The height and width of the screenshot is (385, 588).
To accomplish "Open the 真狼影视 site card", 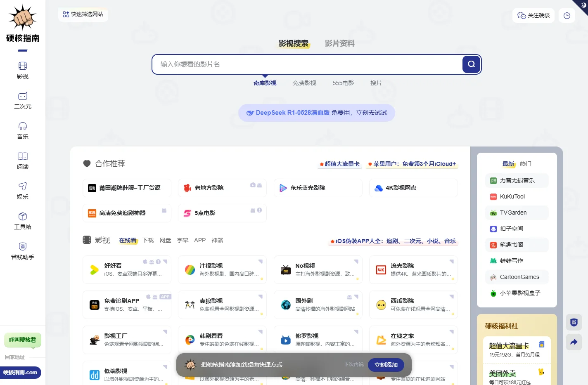I will point(222,305).
